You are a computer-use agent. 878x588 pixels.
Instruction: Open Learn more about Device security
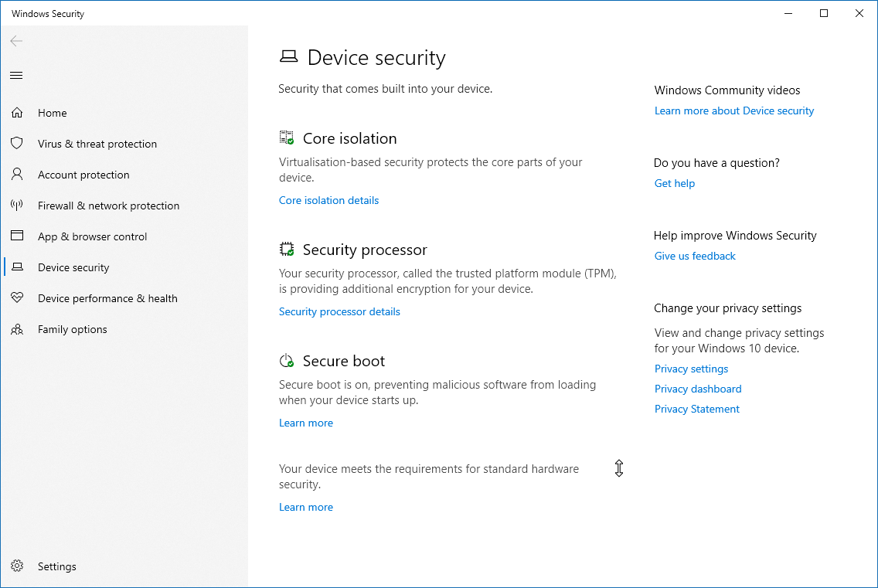point(734,111)
